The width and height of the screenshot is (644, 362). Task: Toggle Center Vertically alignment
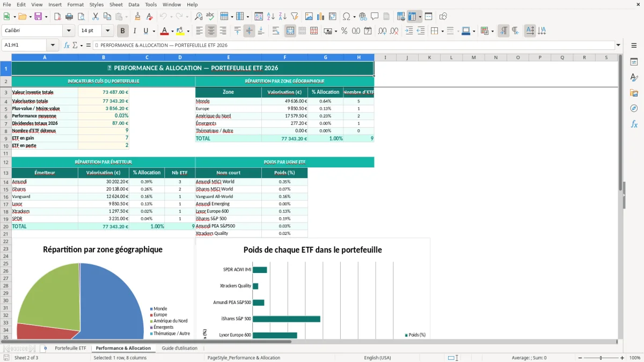(x=249, y=31)
